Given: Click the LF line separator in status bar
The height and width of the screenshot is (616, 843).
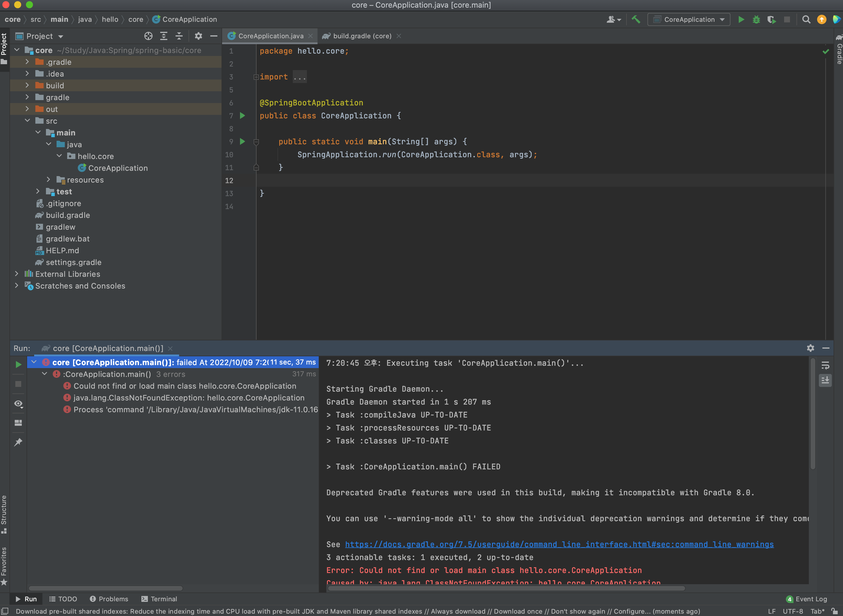Looking at the screenshot, I should click(x=772, y=611).
